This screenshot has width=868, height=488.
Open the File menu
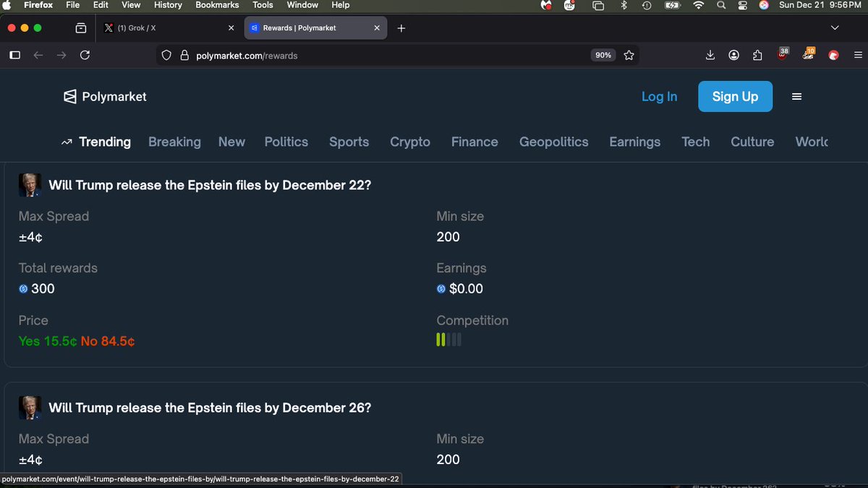(x=72, y=5)
